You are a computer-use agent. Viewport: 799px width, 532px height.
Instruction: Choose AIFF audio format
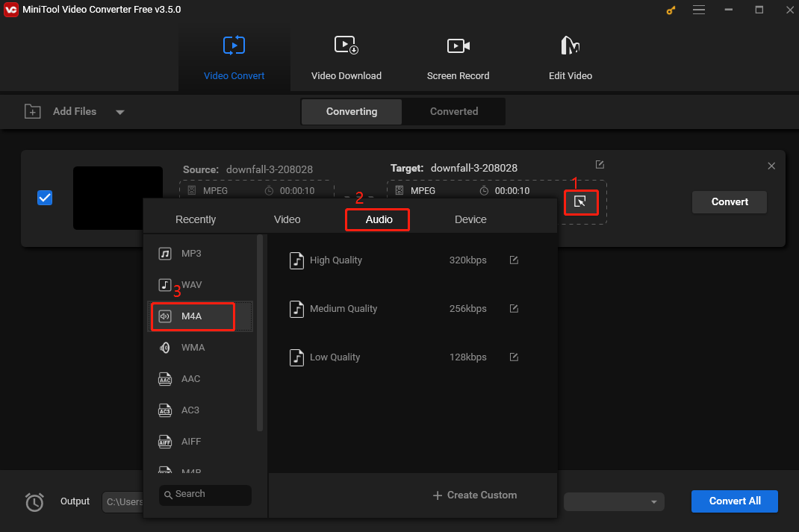[x=202, y=442]
